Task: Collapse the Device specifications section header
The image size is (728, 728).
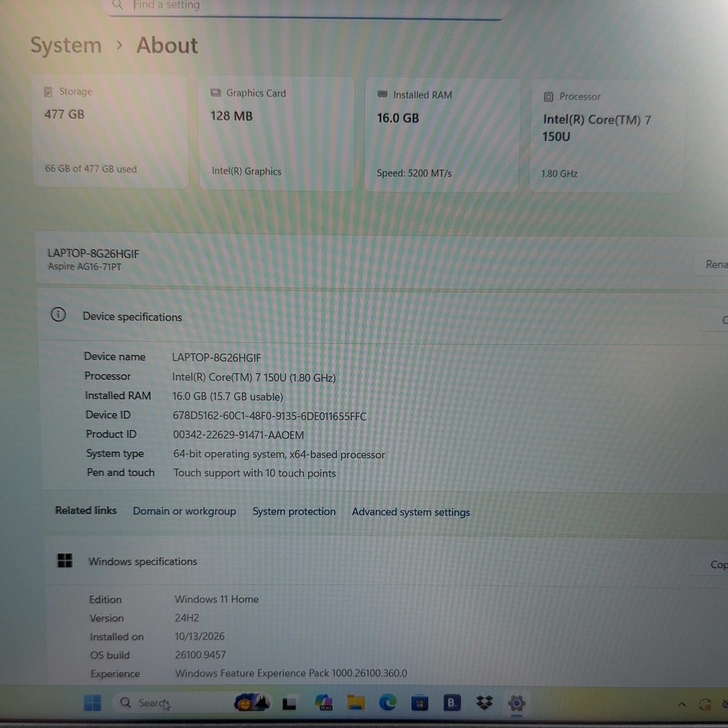Action: click(x=383, y=315)
